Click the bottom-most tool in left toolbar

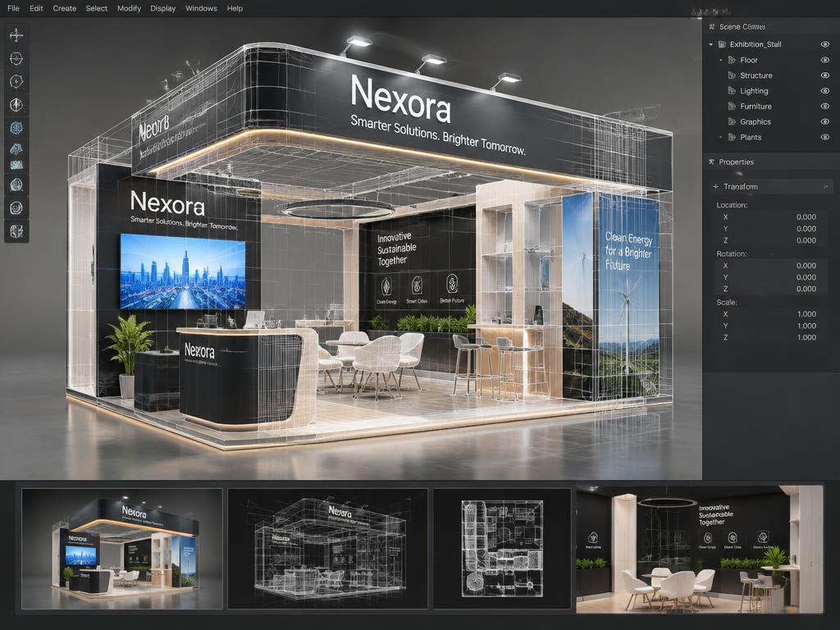[16, 231]
